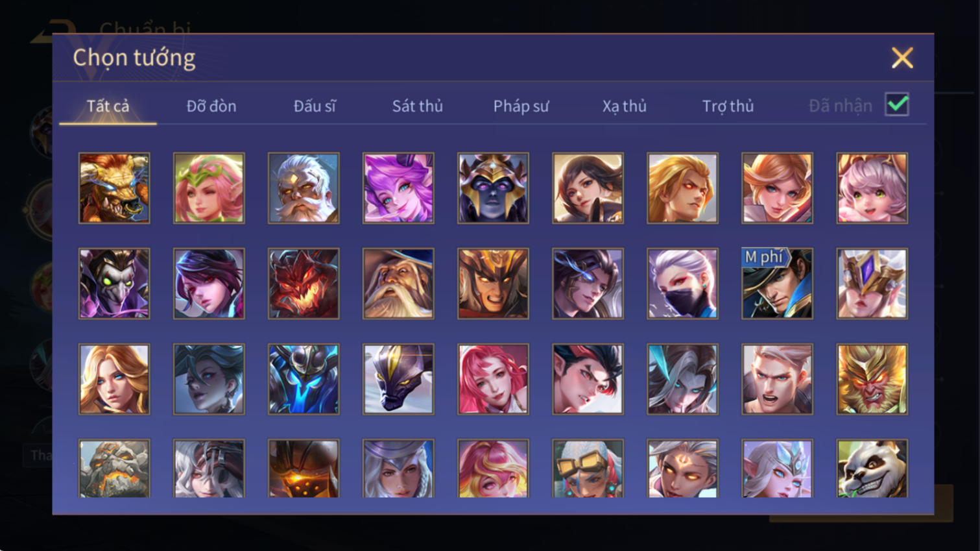Image resolution: width=980 pixels, height=551 pixels.
Task: Select the masked white-haired ninja hero
Action: (x=682, y=284)
